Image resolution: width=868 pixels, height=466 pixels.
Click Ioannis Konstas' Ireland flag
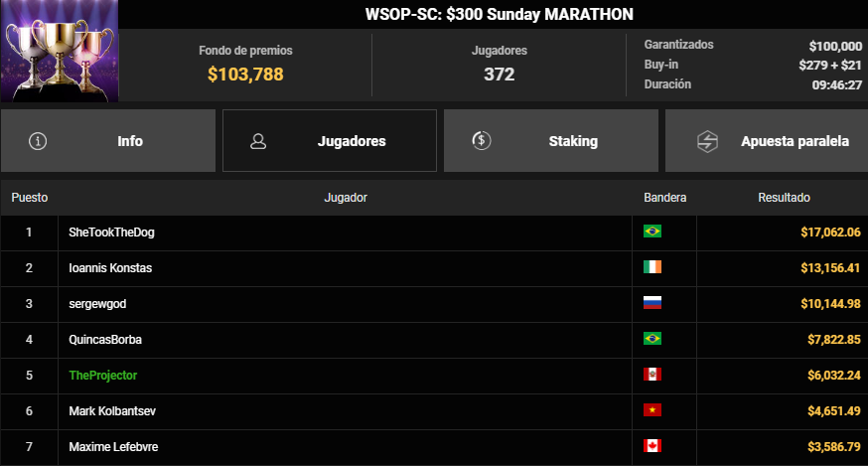click(x=652, y=267)
